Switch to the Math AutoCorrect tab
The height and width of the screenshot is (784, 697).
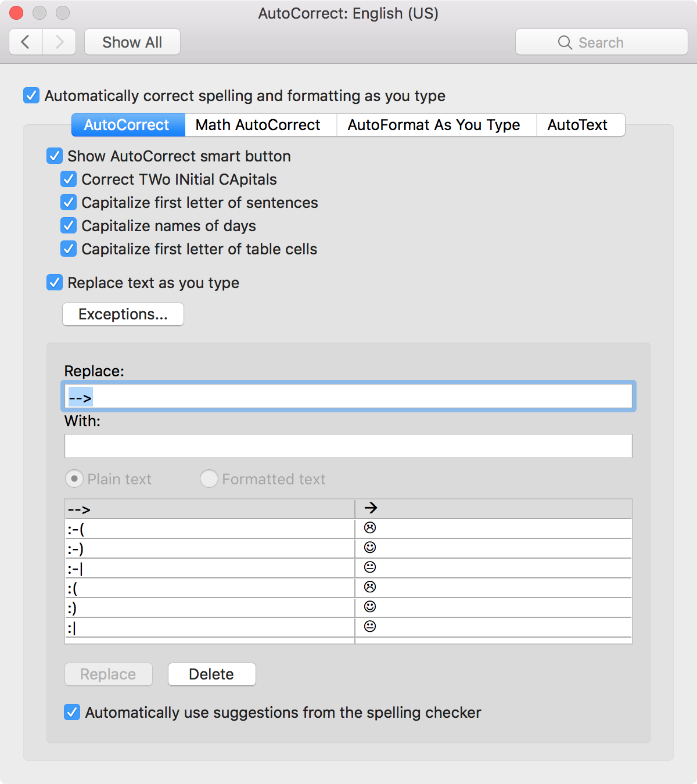click(x=258, y=125)
